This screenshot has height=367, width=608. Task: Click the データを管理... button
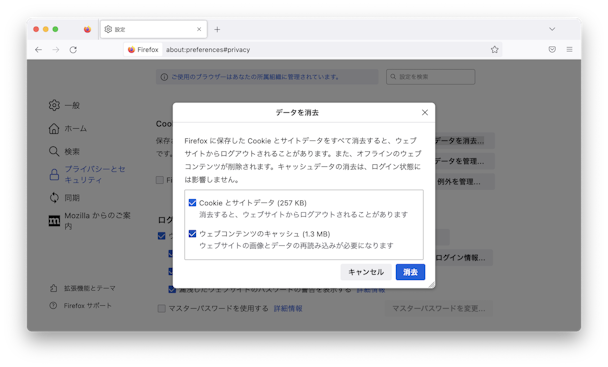tap(465, 161)
